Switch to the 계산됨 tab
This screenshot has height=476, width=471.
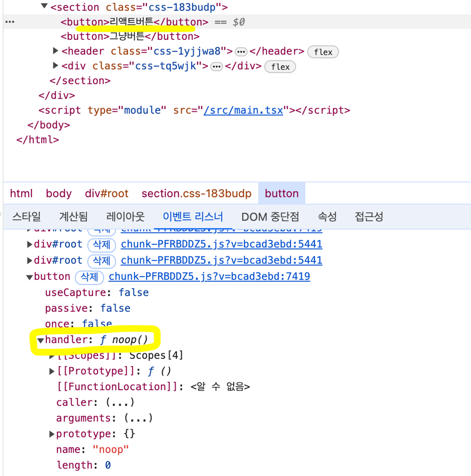(x=73, y=217)
